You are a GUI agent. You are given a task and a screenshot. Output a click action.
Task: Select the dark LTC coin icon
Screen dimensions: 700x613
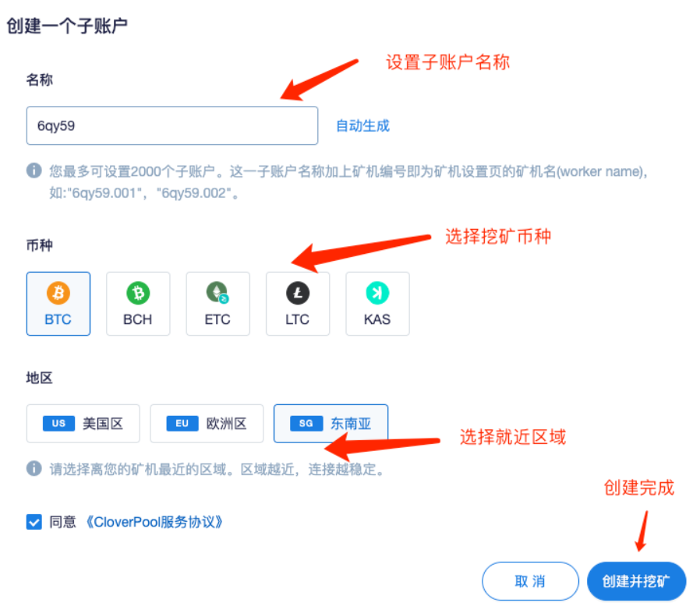[297, 293]
